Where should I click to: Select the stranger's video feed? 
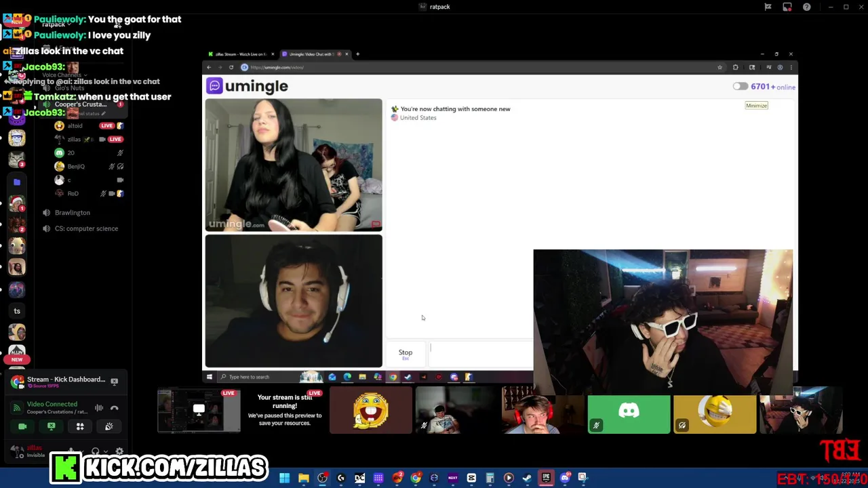(x=294, y=165)
